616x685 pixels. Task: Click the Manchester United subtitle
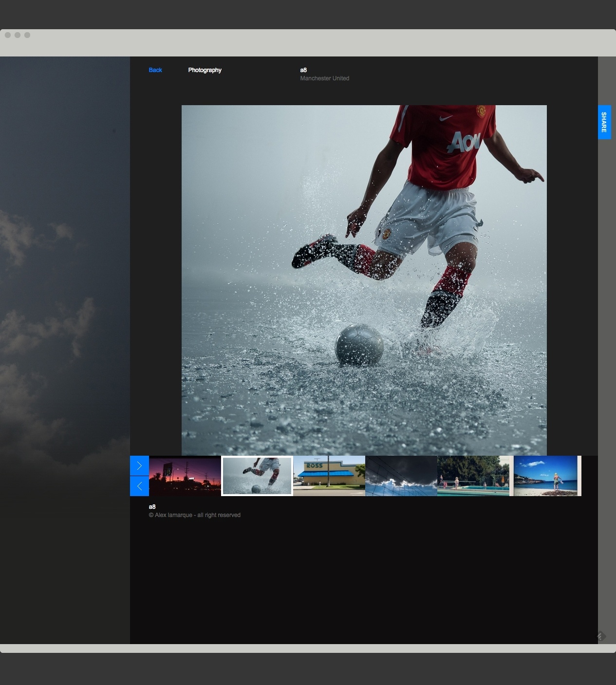coord(324,78)
